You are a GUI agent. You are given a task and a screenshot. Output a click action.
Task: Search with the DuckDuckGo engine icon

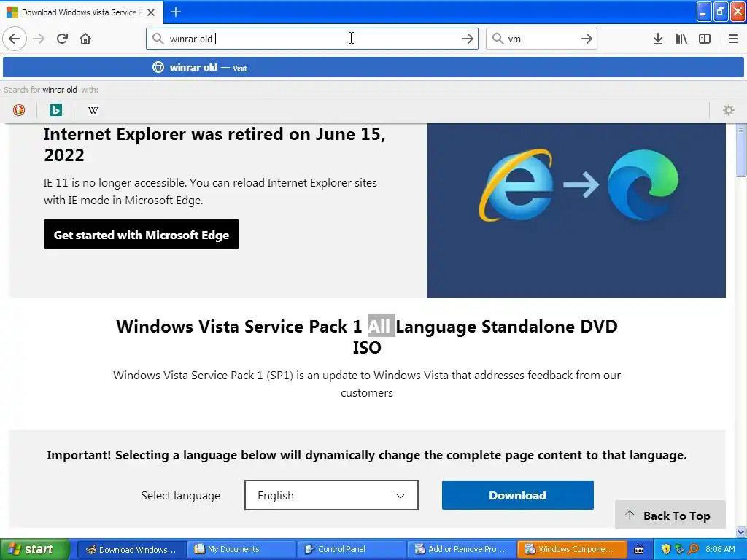point(19,111)
